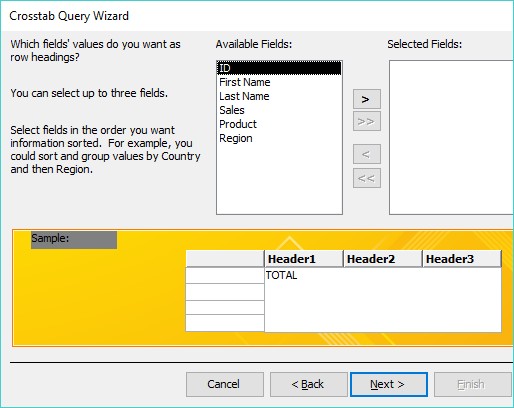Viewport: 514px width, 408px height.
Task: Advance the wizard with Next button
Action: [389, 384]
